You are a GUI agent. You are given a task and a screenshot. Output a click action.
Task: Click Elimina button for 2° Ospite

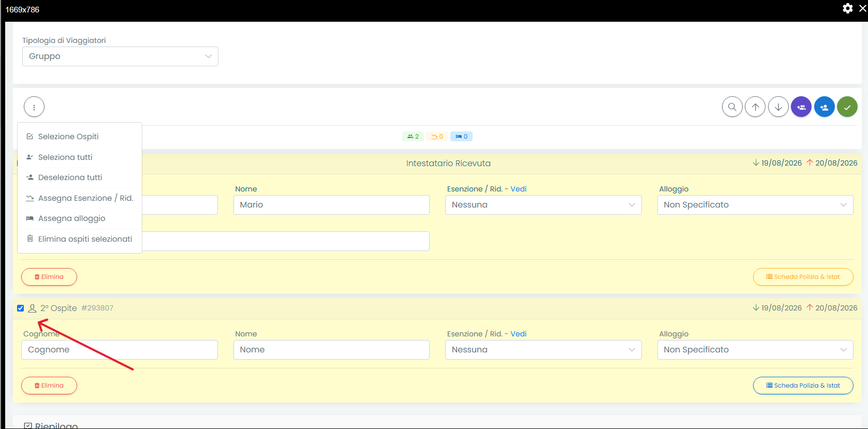pos(49,386)
